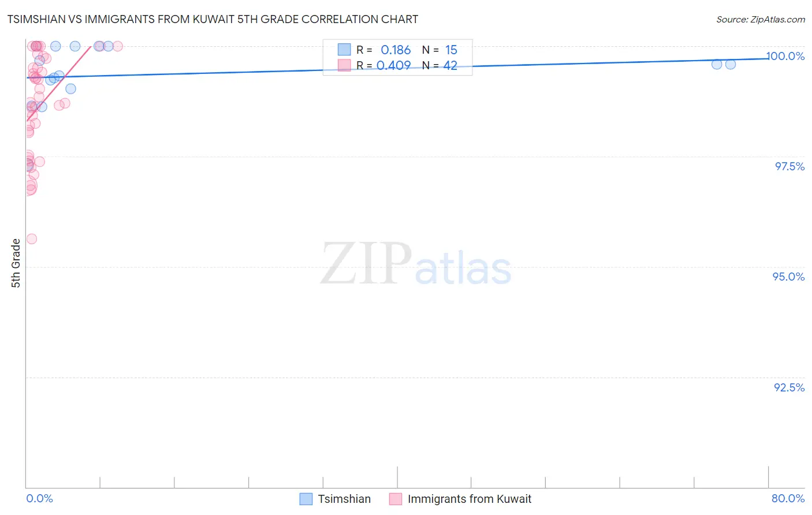The image size is (812, 515).
Task: Click the 5th Grade axis title
Action: point(16,263)
